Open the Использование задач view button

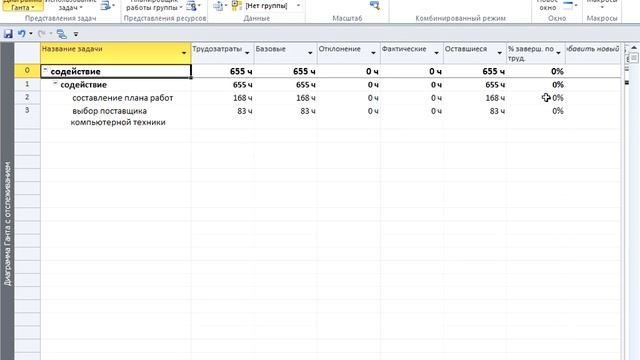pos(71,5)
